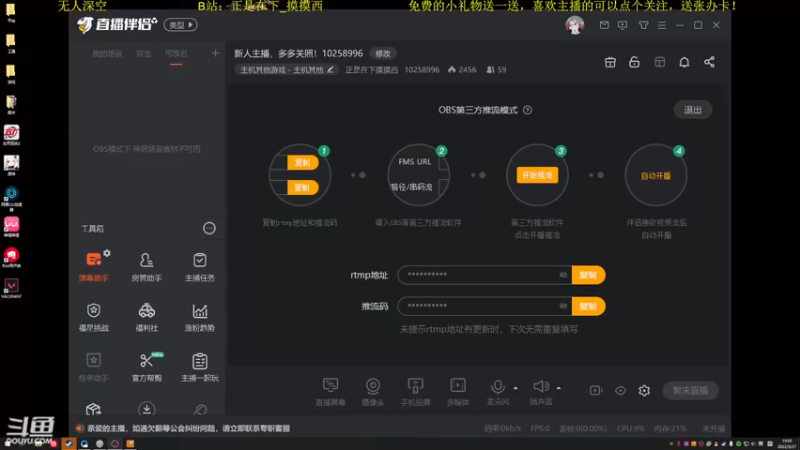Click the streamer avatar picture

coord(574,25)
